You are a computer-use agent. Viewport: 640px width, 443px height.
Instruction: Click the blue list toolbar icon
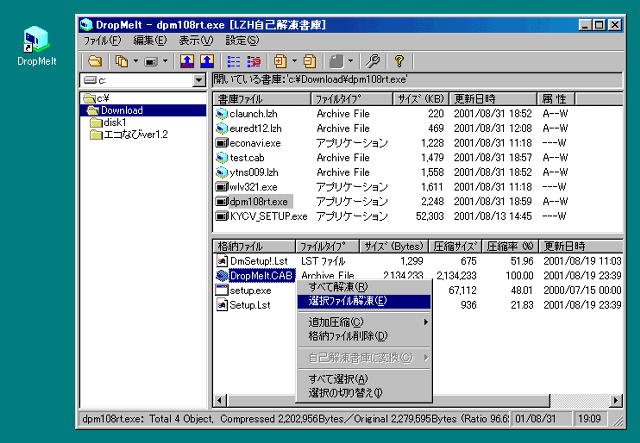[x=233, y=61]
